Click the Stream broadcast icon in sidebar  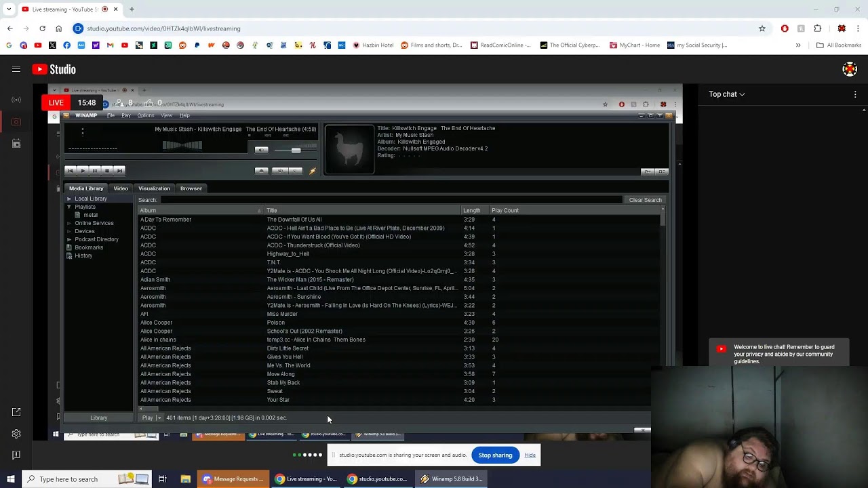[x=16, y=100]
